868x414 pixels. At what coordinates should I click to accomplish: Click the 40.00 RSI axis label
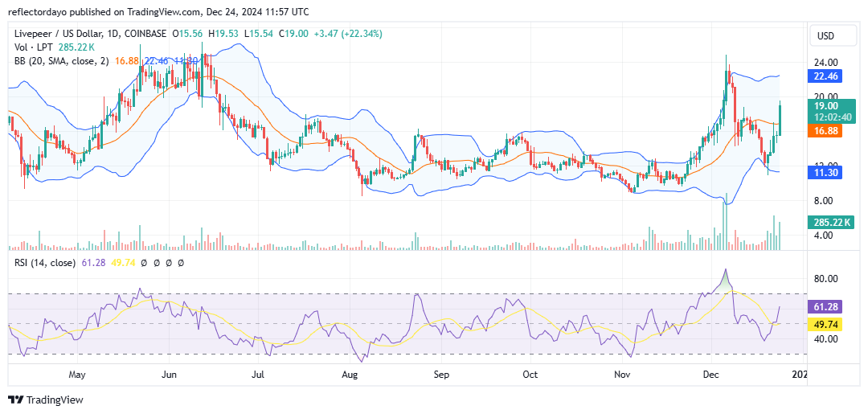[x=827, y=338]
